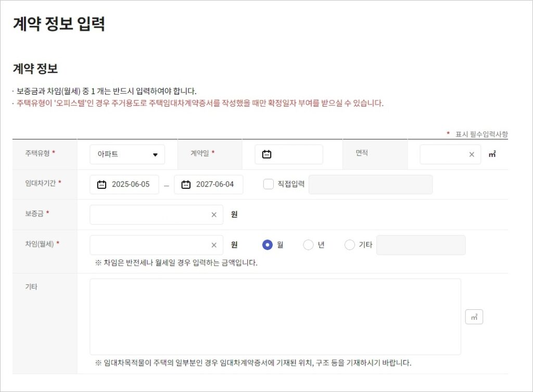Select the 기타 radio button for rent period
This screenshot has width=533, height=392.
click(350, 245)
